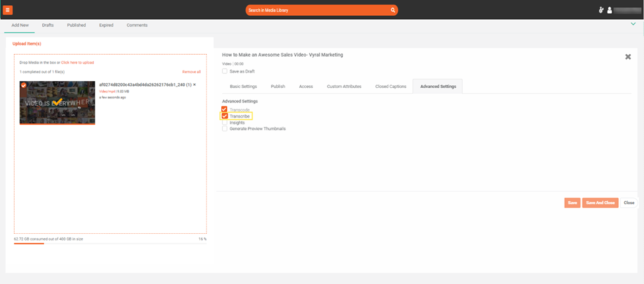Remove the uploaded file using small x

[x=194, y=85]
